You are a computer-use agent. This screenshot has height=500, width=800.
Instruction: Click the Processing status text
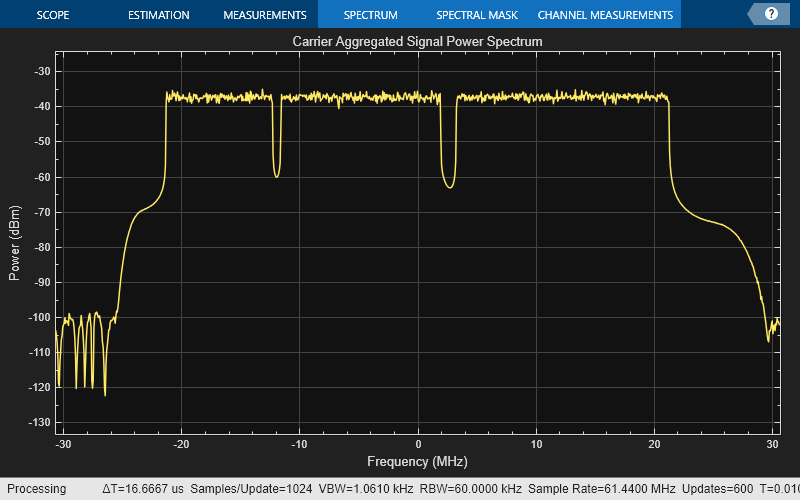36,489
